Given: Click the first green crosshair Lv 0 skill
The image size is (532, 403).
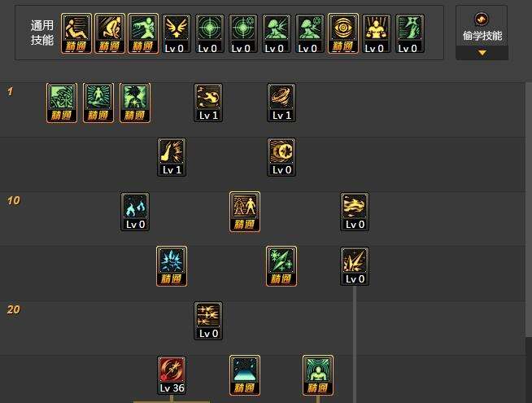Looking at the screenshot, I should (x=210, y=33).
